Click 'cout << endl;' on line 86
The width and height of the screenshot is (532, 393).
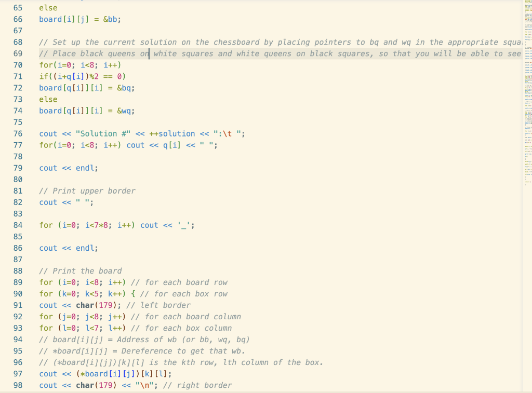pyautogui.click(x=69, y=248)
